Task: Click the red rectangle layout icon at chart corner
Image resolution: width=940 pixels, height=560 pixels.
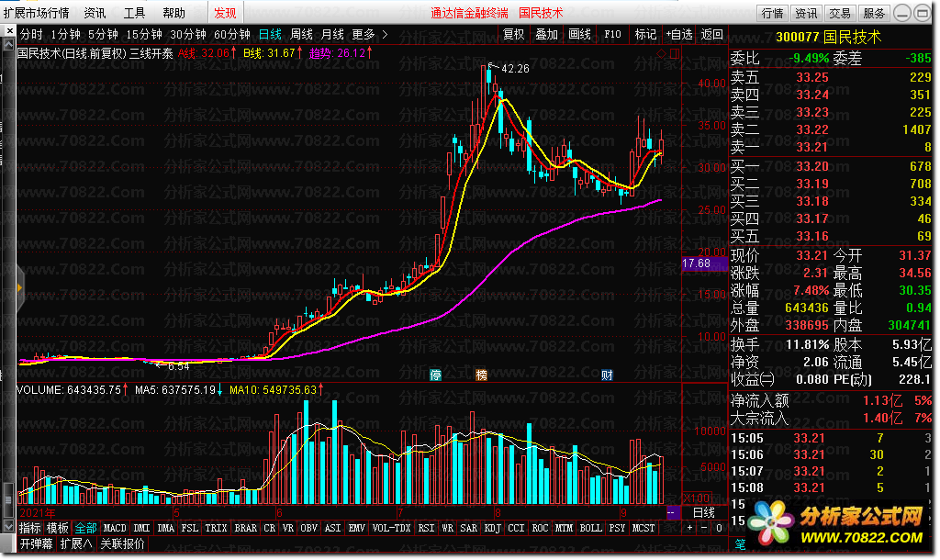Action: pos(674,53)
